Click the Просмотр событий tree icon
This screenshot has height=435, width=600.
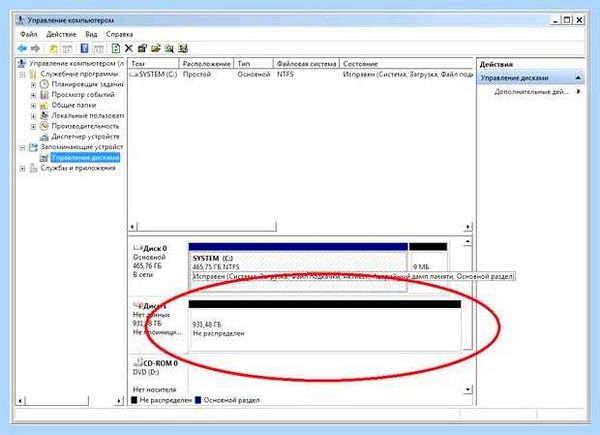(44, 94)
